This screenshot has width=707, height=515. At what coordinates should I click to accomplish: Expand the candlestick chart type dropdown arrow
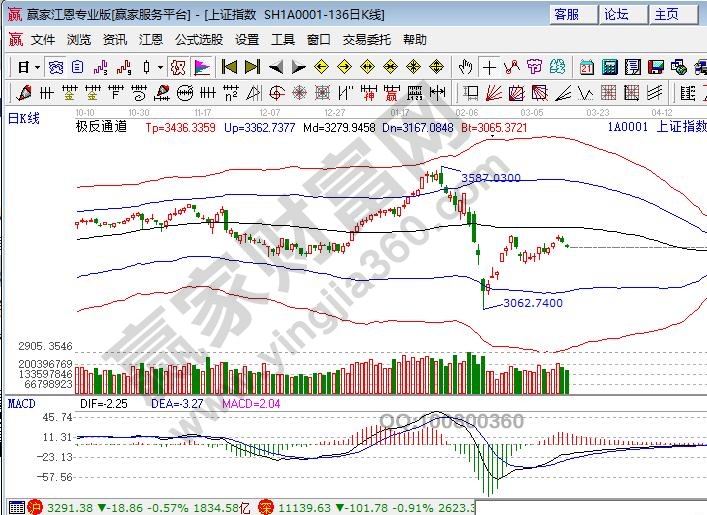(160, 67)
